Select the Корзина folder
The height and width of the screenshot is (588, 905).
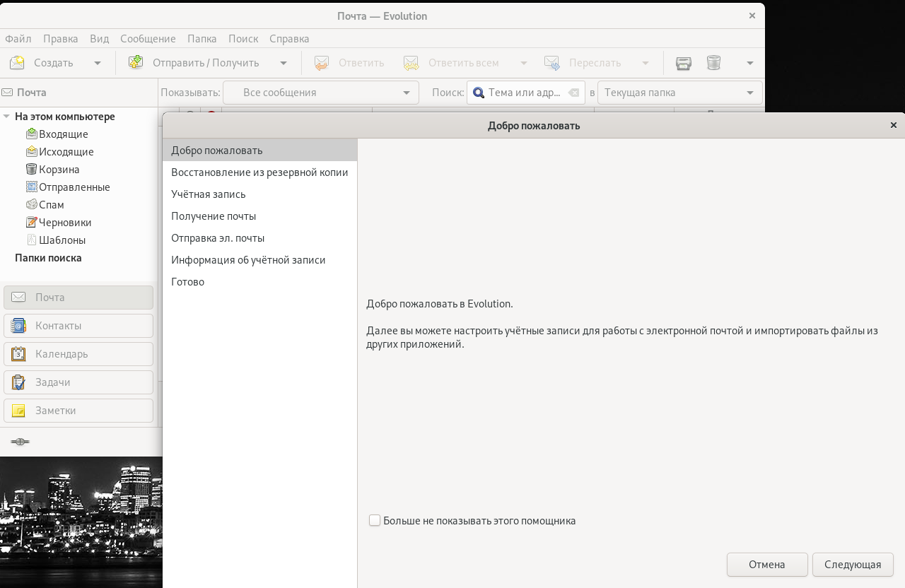[x=59, y=170]
